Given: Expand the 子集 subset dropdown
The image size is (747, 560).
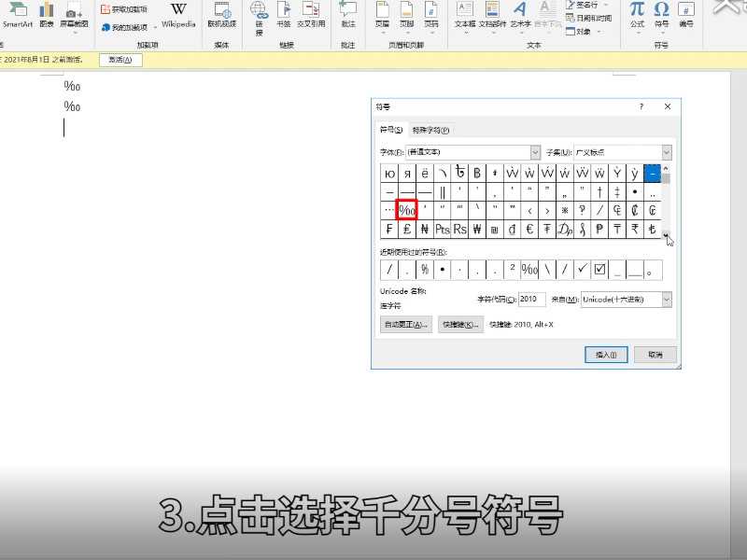Looking at the screenshot, I should coord(667,152).
